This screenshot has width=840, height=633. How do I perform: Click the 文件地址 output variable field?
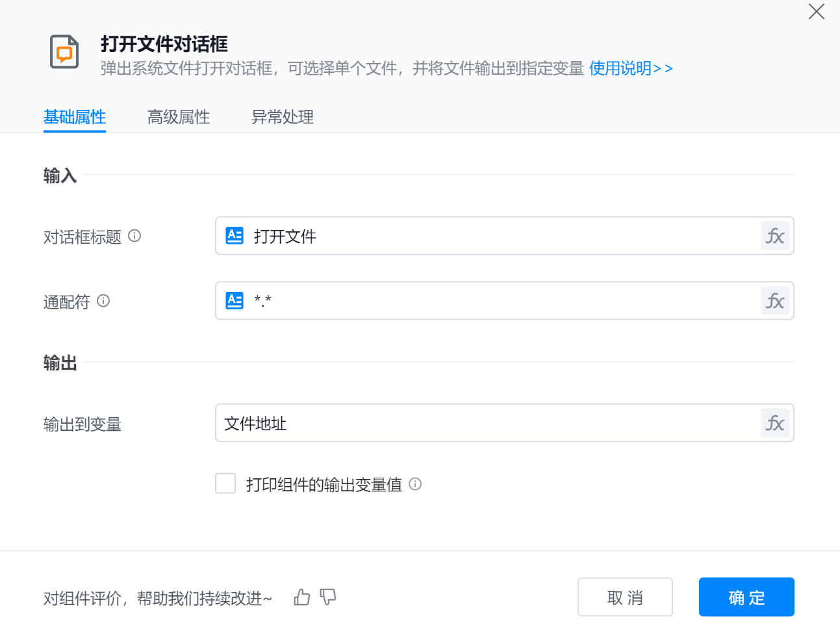487,423
